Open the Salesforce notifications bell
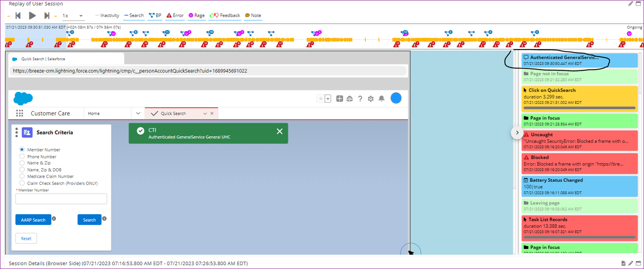Viewport: 644px width, 269px height. coord(381,99)
